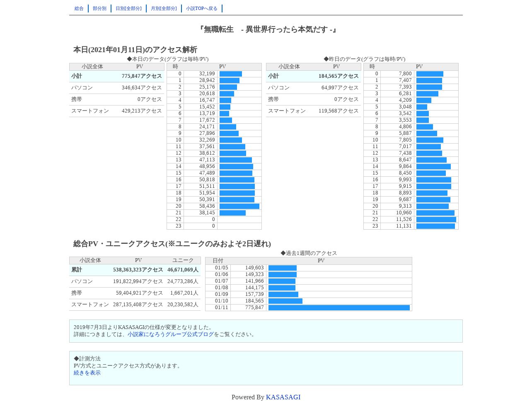
Task: Click the 総合PV・ユニークアクセス section heading
Action: coord(172,244)
